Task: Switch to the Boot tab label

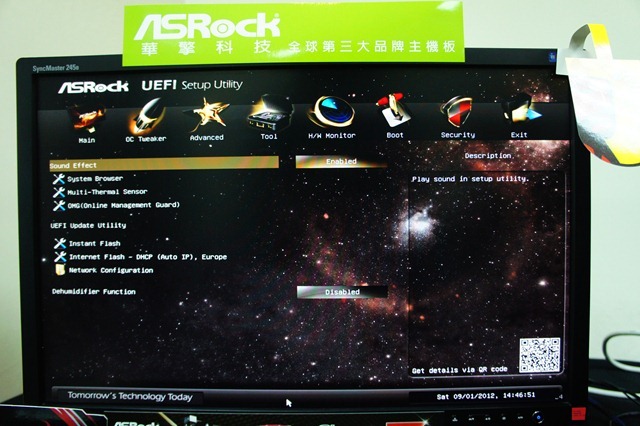Action: pos(395,135)
